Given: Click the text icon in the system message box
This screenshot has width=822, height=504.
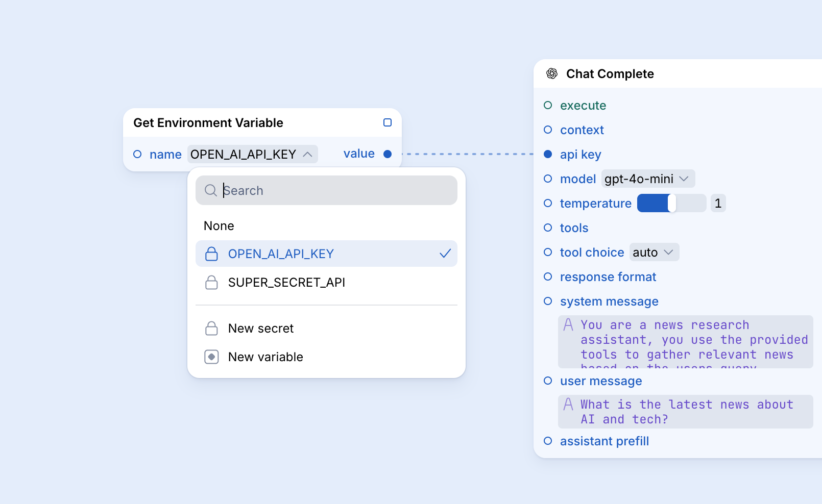Looking at the screenshot, I should 568,324.
